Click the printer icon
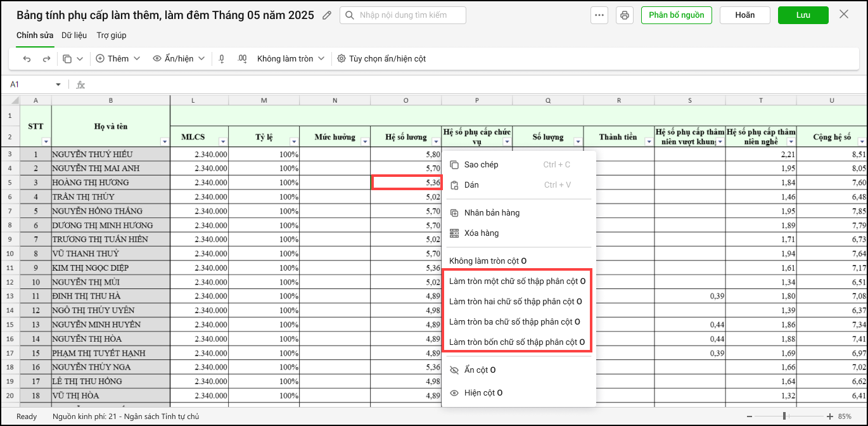 click(625, 15)
